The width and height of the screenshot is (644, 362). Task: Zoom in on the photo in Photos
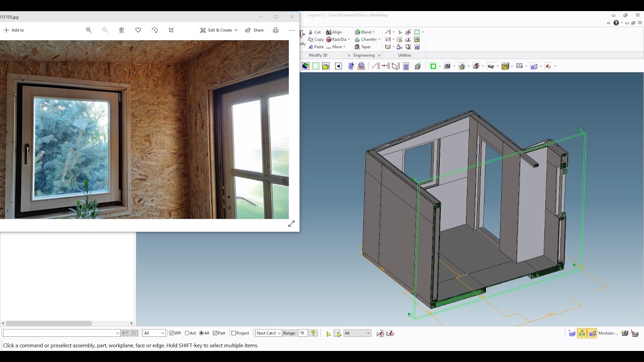click(x=89, y=30)
